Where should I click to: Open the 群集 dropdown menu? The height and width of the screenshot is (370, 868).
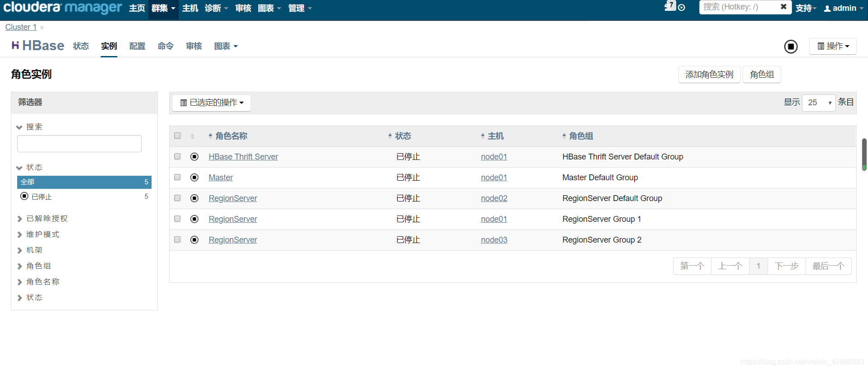[163, 8]
